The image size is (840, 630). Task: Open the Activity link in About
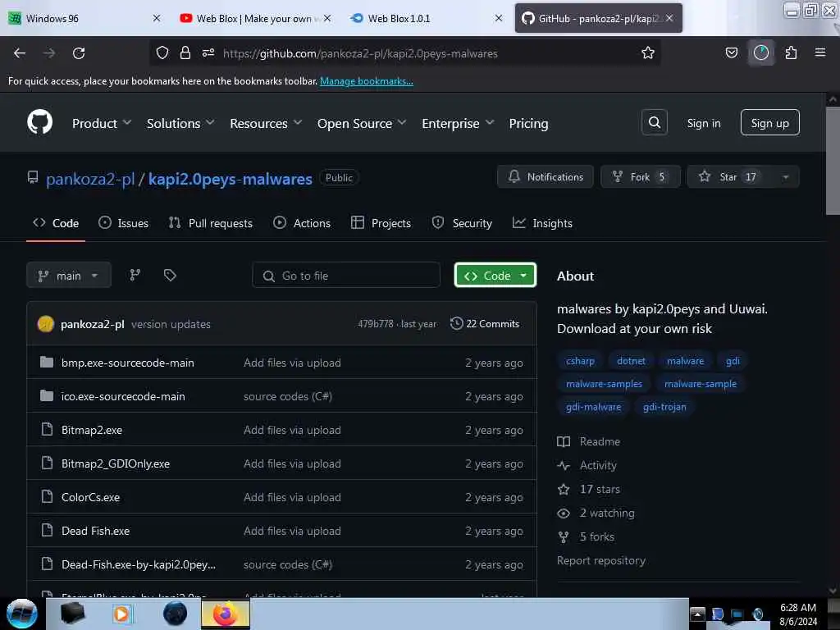pyautogui.click(x=587, y=465)
